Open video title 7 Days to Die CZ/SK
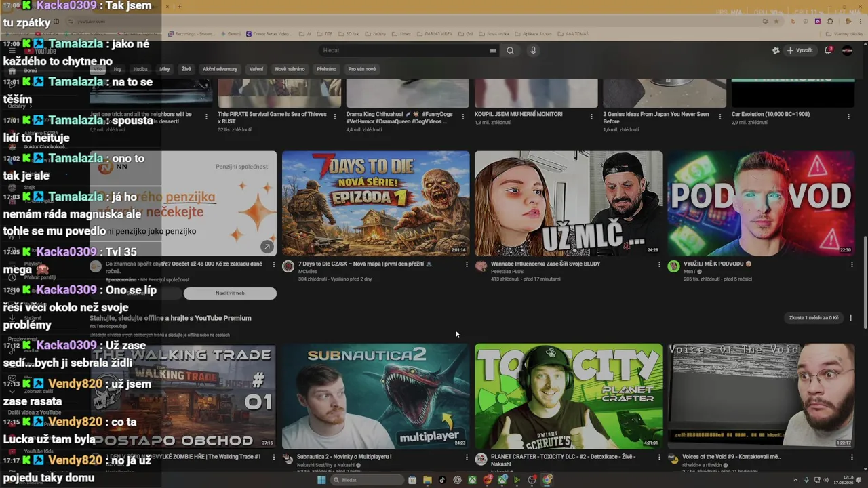868x488 pixels. (x=364, y=264)
